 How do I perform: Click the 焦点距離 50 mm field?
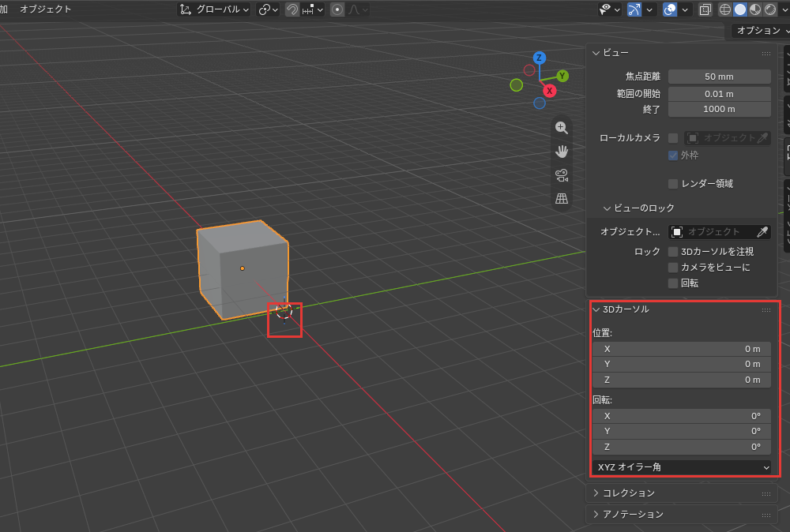(720, 77)
